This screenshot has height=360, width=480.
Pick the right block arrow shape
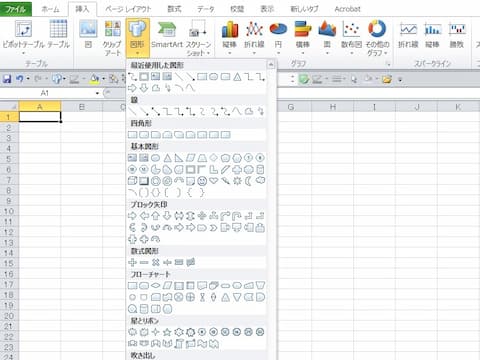132,216
